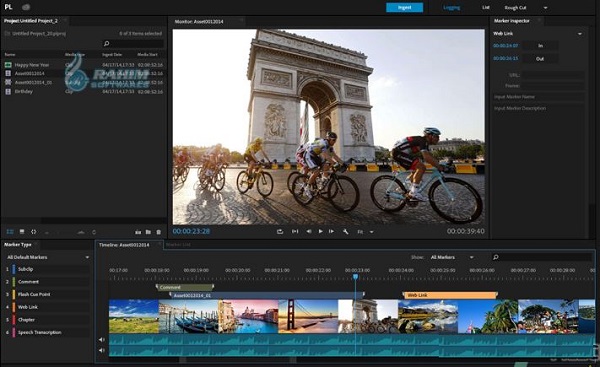
Task: Select the Monitor: Asset0012014 tab
Action: click(199, 21)
